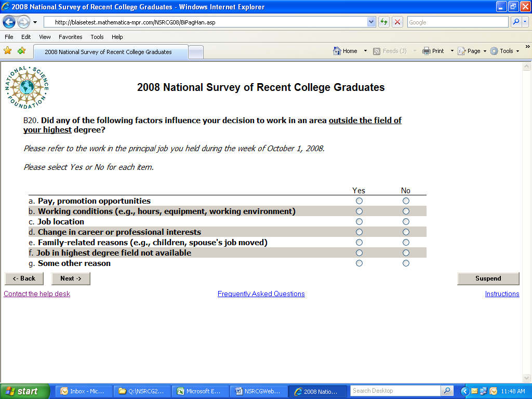Image resolution: width=532 pixels, height=399 pixels.
Task: Click the Home toolbar icon
Action: tap(337, 51)
